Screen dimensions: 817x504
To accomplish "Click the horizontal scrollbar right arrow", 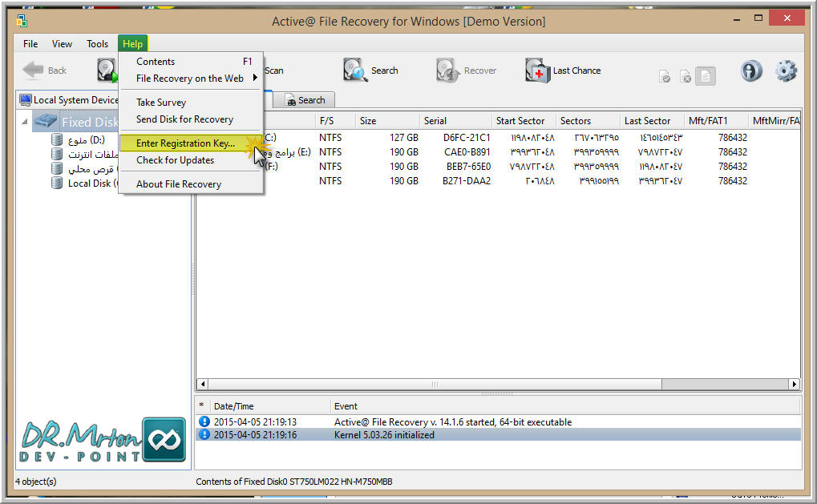I will (x=794, y=385).
